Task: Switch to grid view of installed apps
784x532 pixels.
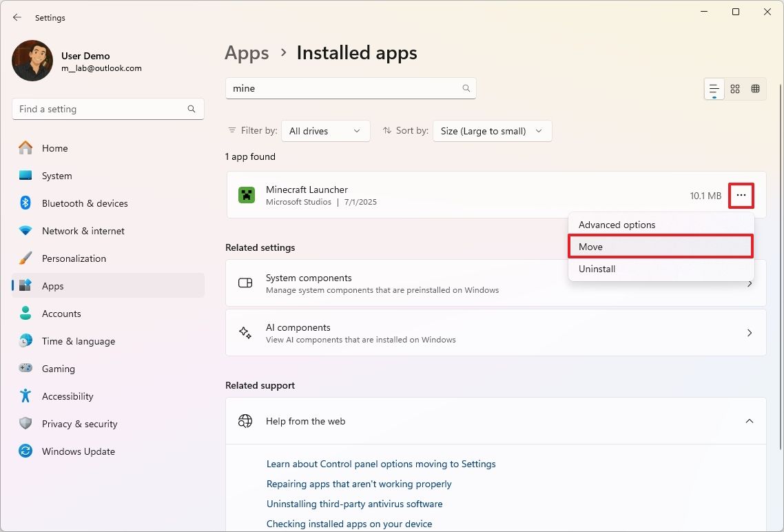Action: click(734, 88)
